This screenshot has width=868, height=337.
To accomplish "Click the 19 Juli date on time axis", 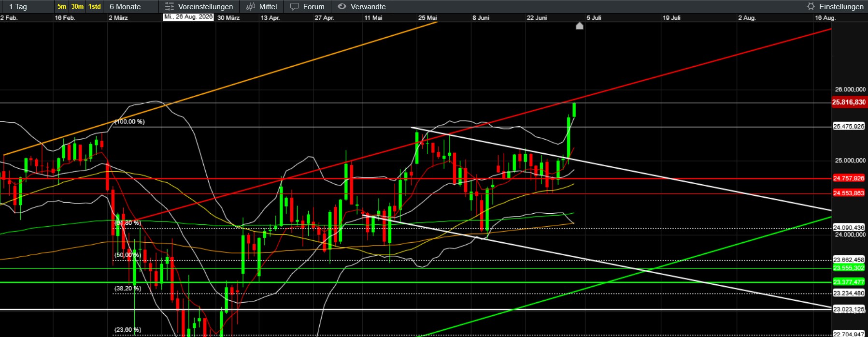I will coord(671,18).
